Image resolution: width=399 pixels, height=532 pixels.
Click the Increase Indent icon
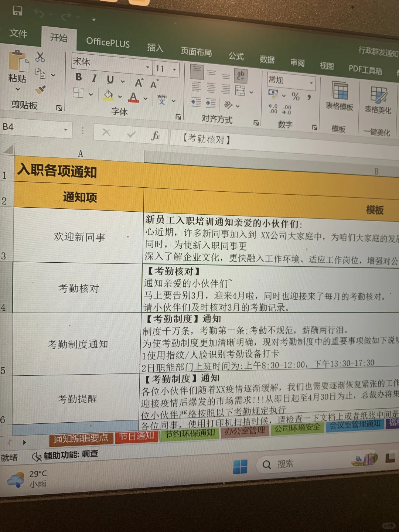[x=211, y=103]
